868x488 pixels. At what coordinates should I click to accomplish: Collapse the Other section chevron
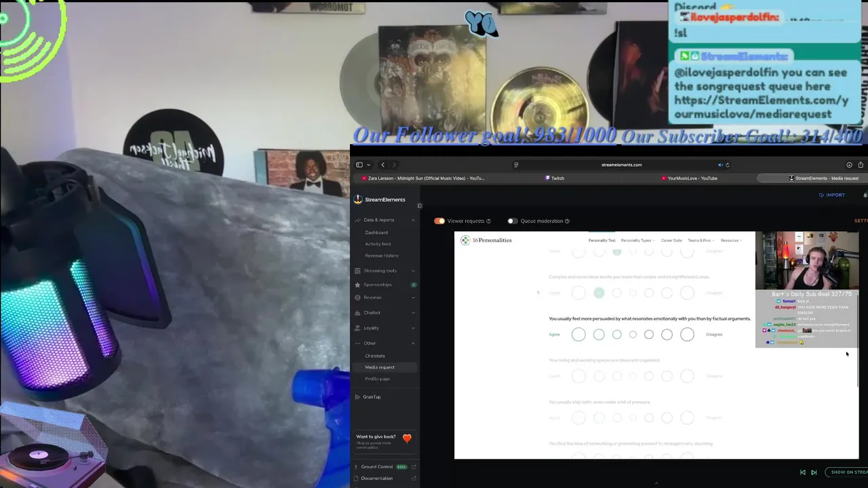[412, 343]
